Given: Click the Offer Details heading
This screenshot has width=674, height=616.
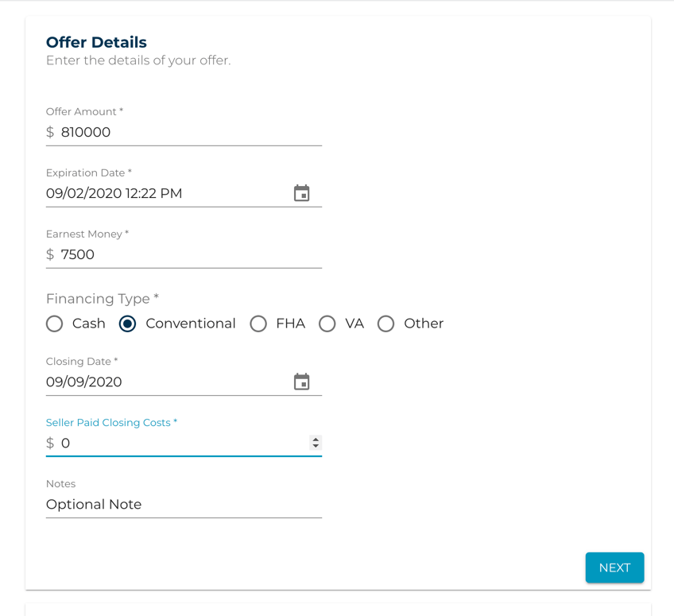Looking at the screenshot, I should (95, 42).
